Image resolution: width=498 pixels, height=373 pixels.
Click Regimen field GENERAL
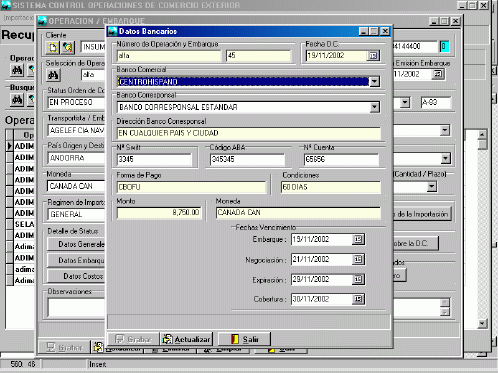(77, 214)
